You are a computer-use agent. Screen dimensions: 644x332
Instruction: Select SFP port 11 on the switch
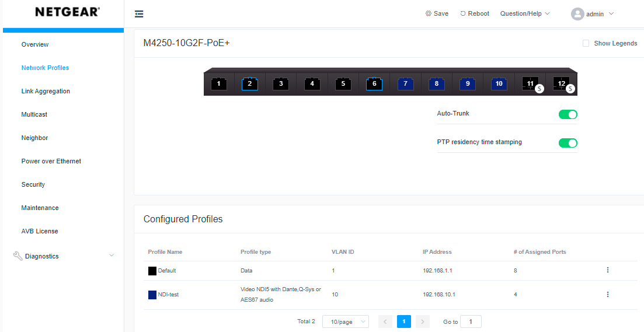[530, 83]
